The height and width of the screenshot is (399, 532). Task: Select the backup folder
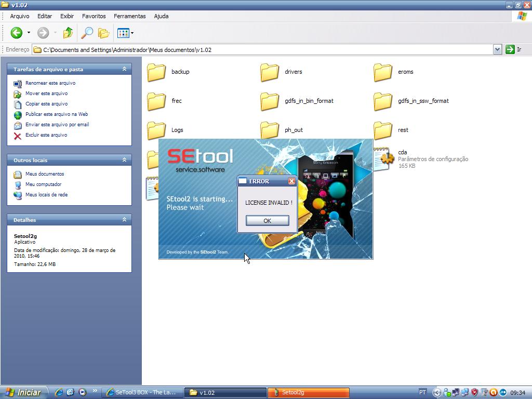[x=168, y=72]
